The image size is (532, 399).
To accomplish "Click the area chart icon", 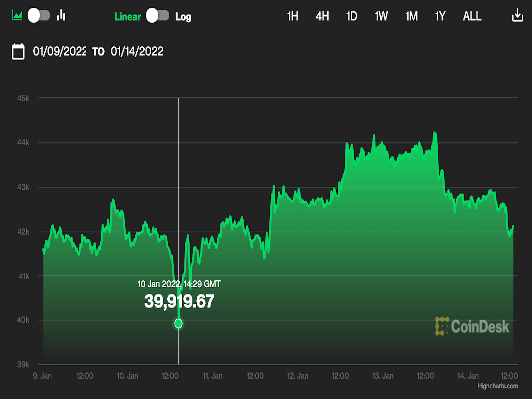I will [x=17, y=16].
